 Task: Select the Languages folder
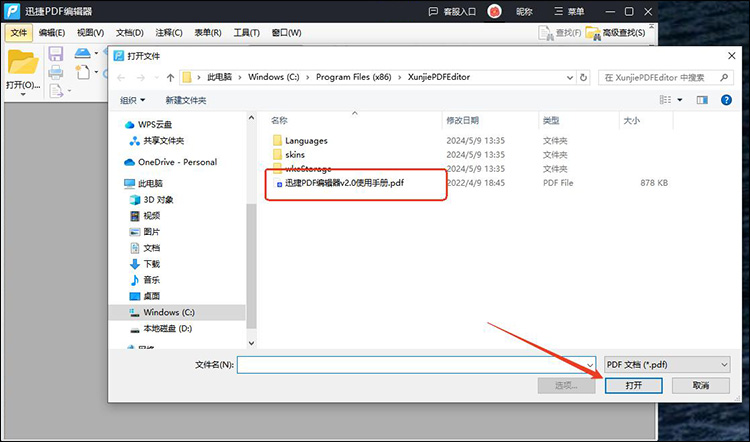click(x=306, y=141)
